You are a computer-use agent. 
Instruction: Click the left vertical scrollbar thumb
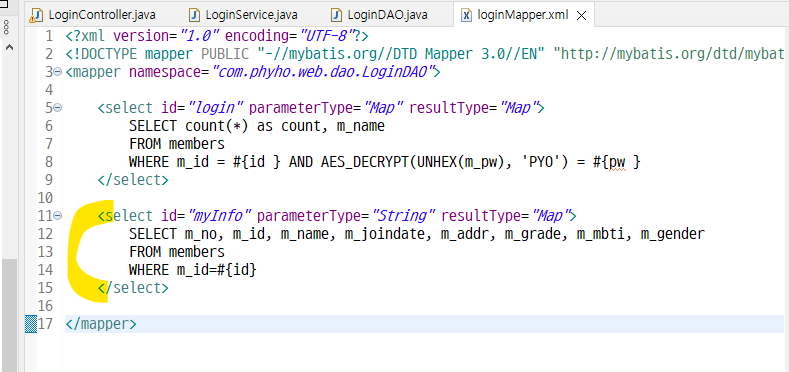pos(9,315)
